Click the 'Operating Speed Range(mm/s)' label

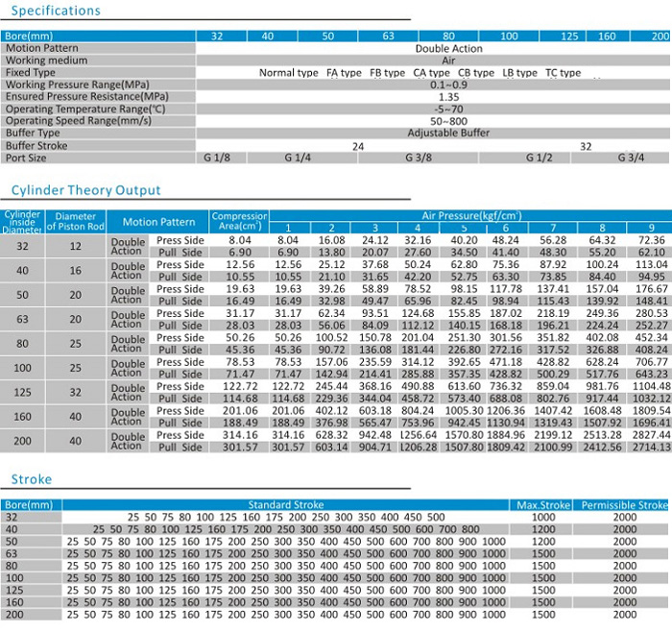pyautogui.click(x=79, y=121)
